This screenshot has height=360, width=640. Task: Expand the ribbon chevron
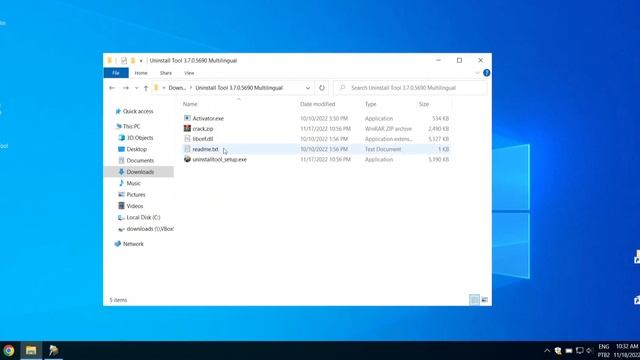(477, 73)
